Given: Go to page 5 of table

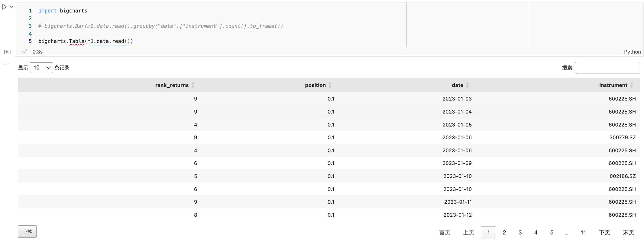Looking at the screenshot, I should pyautogui.click(x=552, y=233).
